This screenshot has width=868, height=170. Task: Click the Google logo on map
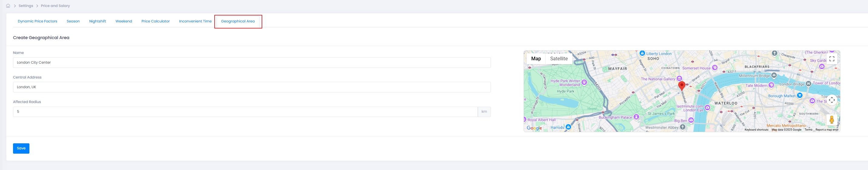tap(534, 128)
